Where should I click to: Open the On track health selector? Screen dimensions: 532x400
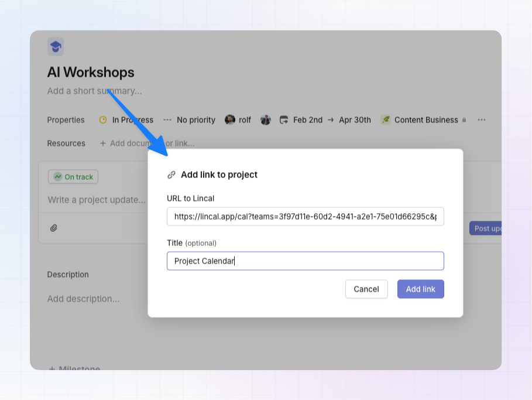click(x=73, y=177)
